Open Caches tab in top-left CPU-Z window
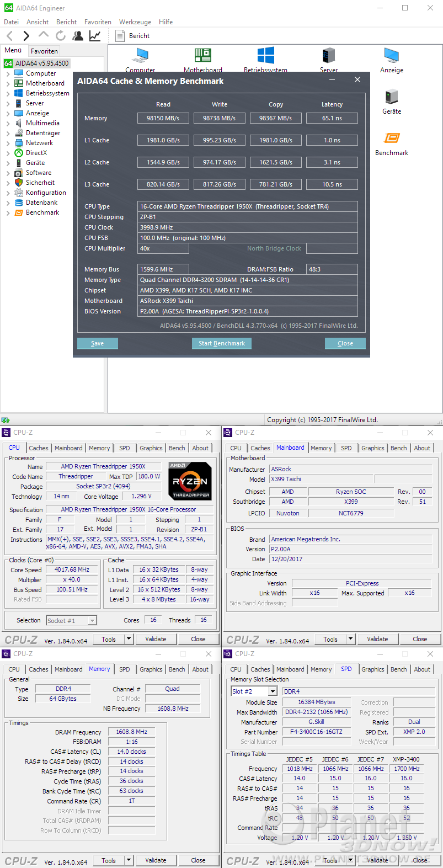The image size is (443, 868). 39,448
